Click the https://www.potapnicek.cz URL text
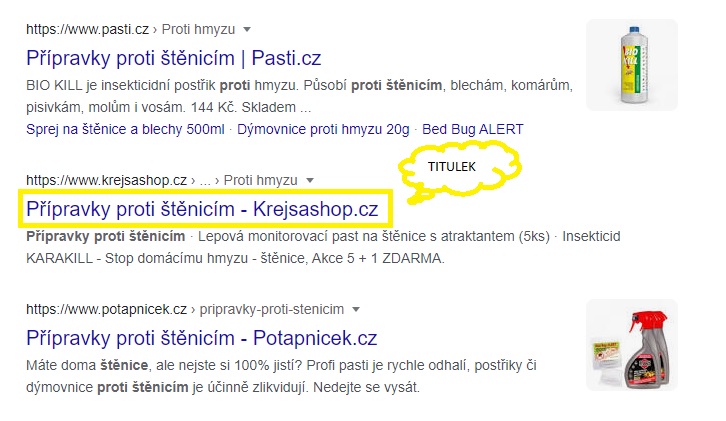The height and width of the screenshot is (421, 726). coord(108,309)
